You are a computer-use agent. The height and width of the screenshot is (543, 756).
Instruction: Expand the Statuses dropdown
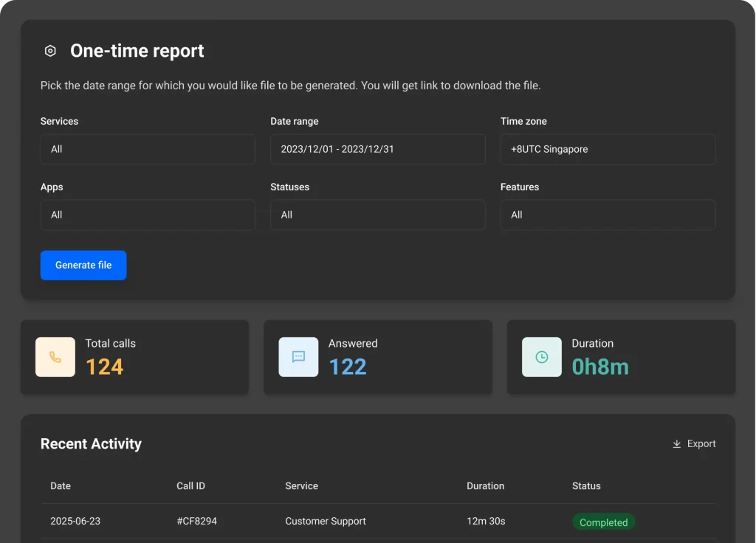pyautogui.click(x=377, y=215)
